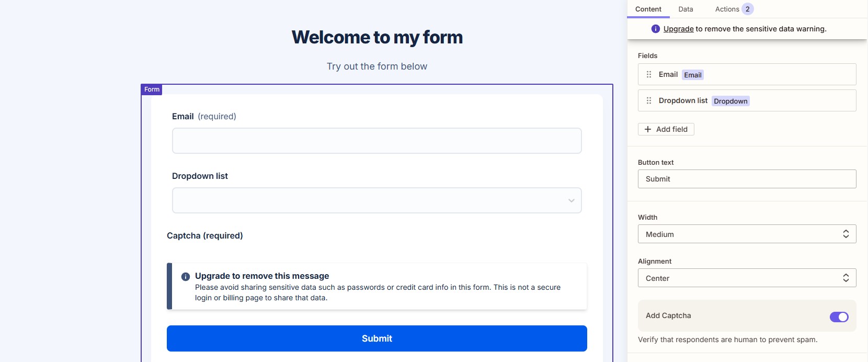868x362 pixels.
Task: Open the Alignment dropdown set to Center
Action: pos(747,278)
